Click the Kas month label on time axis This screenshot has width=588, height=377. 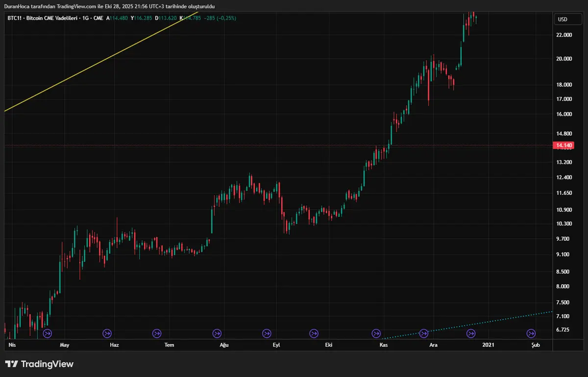click(x=384, y=345)
